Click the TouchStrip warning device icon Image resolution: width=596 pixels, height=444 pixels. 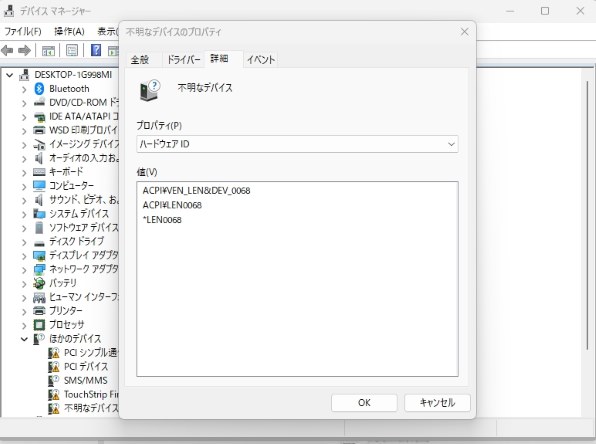click(54, 395)
